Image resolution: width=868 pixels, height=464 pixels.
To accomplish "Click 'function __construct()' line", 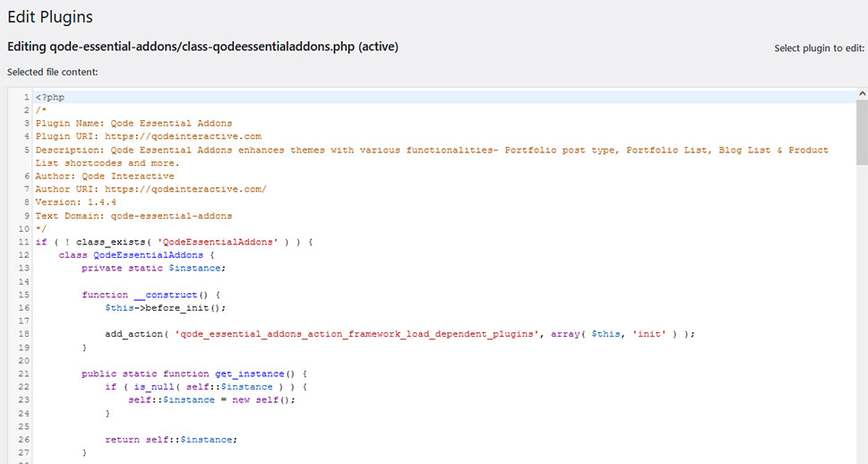I will 150,295.
